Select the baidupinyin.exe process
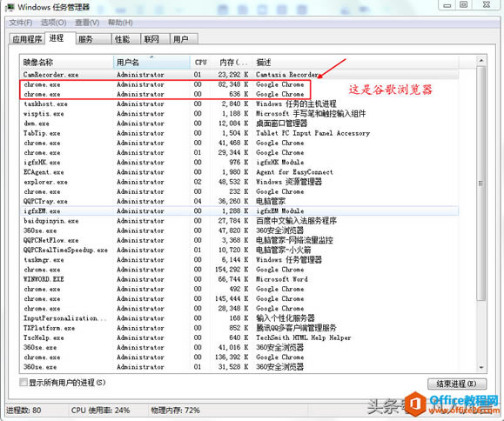Image resolution: width=504 pixels, height=421 pixels. click(239, 221)
